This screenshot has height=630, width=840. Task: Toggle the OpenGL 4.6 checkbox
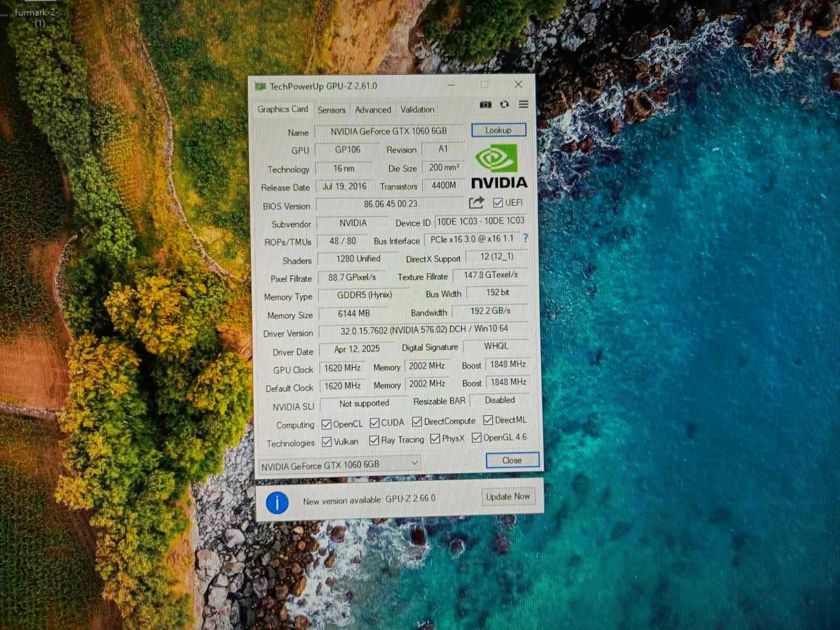point(477,437)
